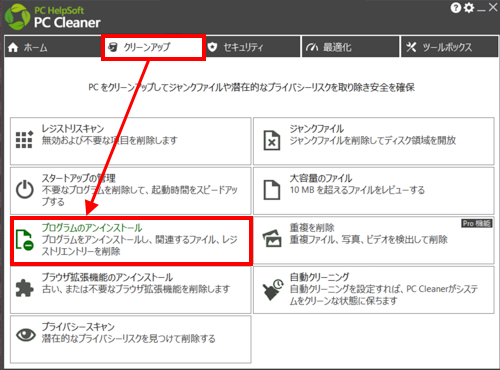Click the junk file X document icon

[x=272, y=140]
